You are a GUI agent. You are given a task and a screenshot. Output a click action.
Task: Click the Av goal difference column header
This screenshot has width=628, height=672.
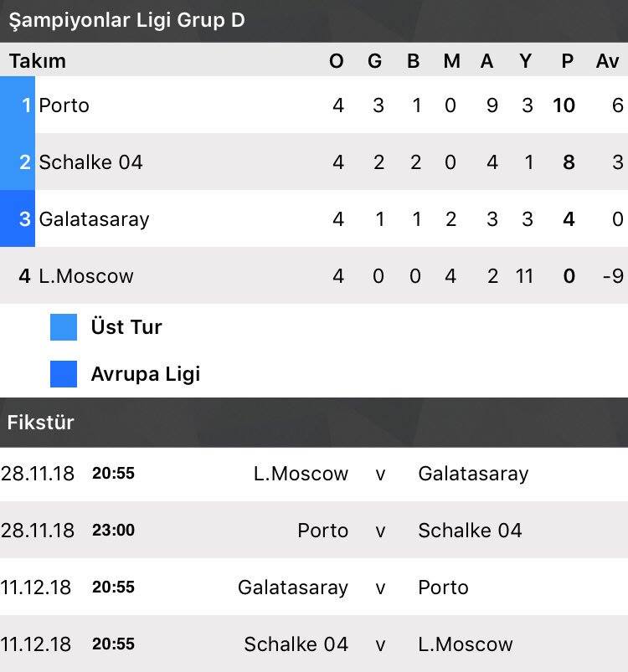pyautogui.click(x=607, y=61)
